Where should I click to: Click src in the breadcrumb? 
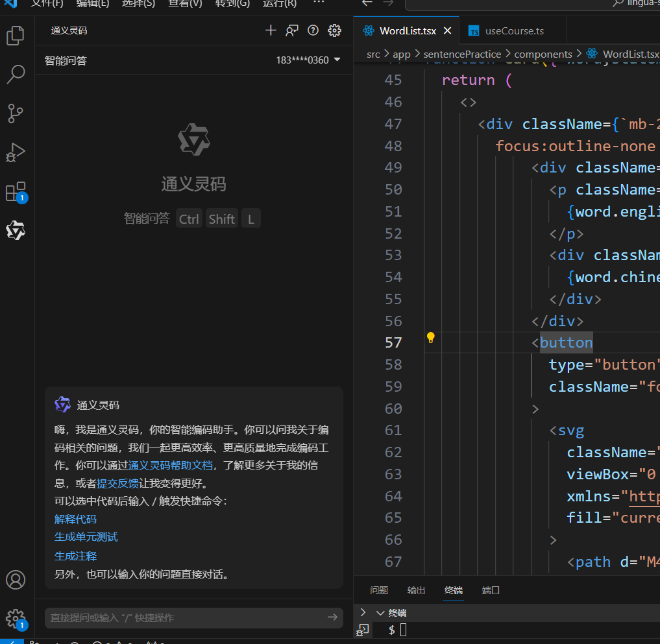[x=373, y=54]
